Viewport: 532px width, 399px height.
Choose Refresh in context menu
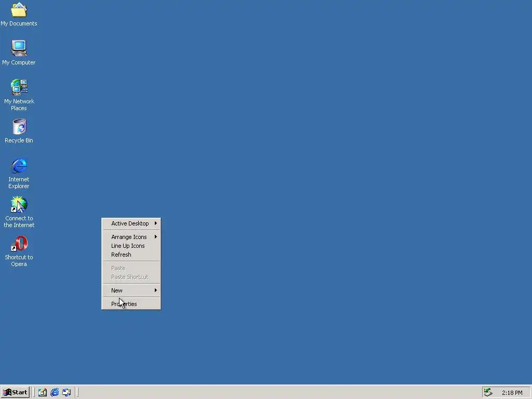(x=131, y=255)
